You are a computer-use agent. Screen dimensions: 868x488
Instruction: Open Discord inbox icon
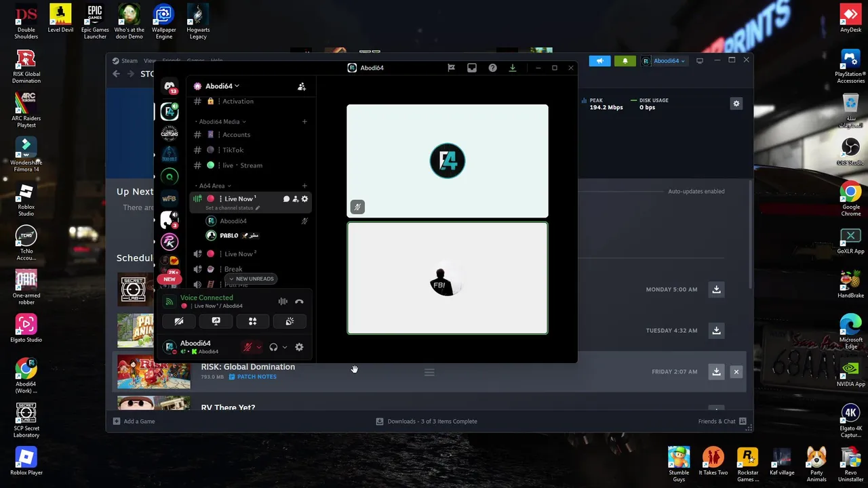tap(472, 68)
